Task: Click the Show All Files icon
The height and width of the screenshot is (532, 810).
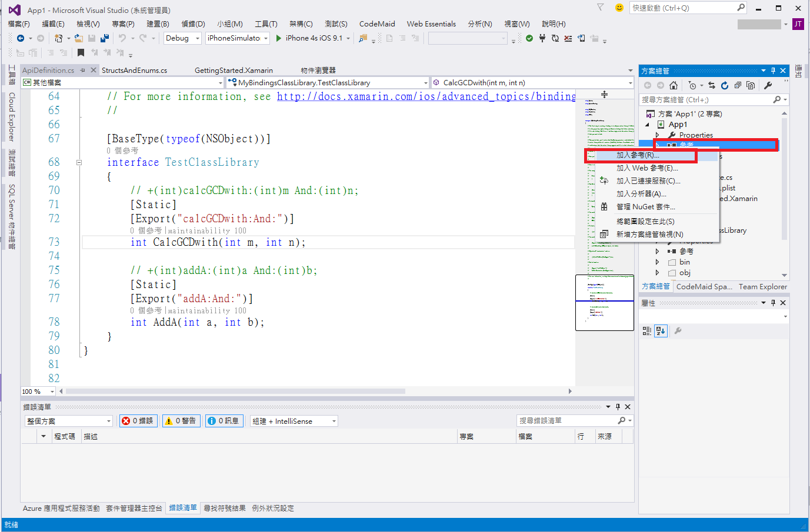Action: [x=751, y=85]
